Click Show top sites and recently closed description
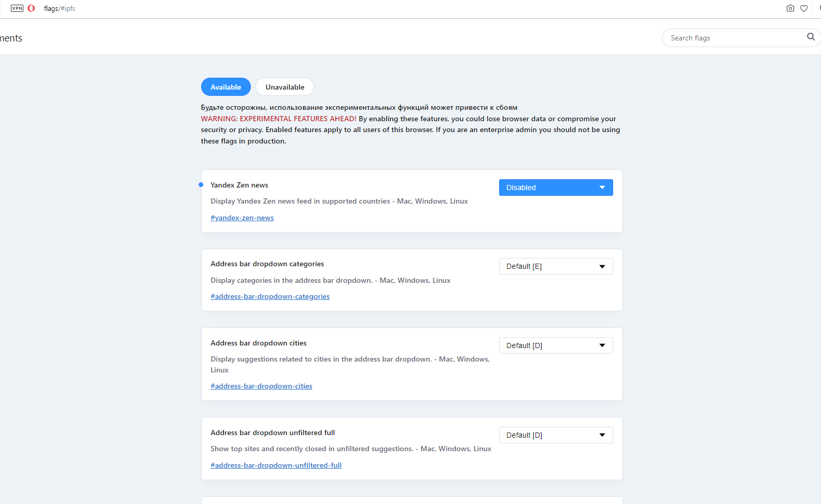821x504 pixels. pos(351,449)
